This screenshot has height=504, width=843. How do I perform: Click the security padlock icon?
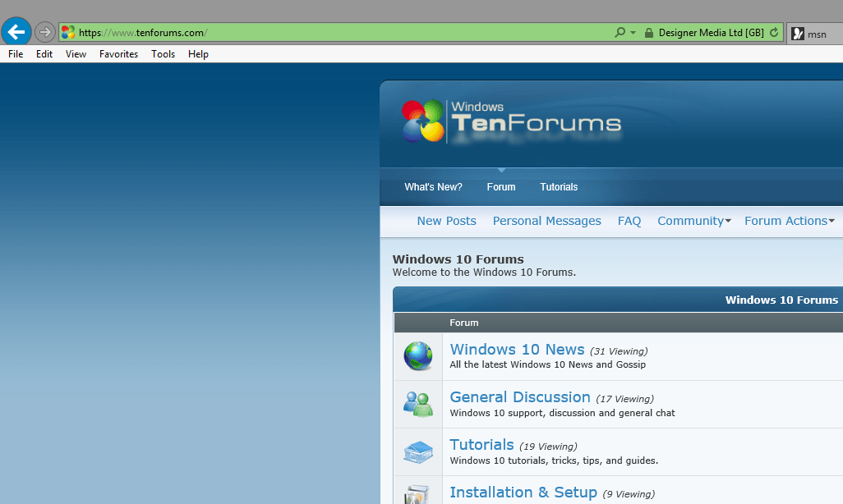point(649,33)
